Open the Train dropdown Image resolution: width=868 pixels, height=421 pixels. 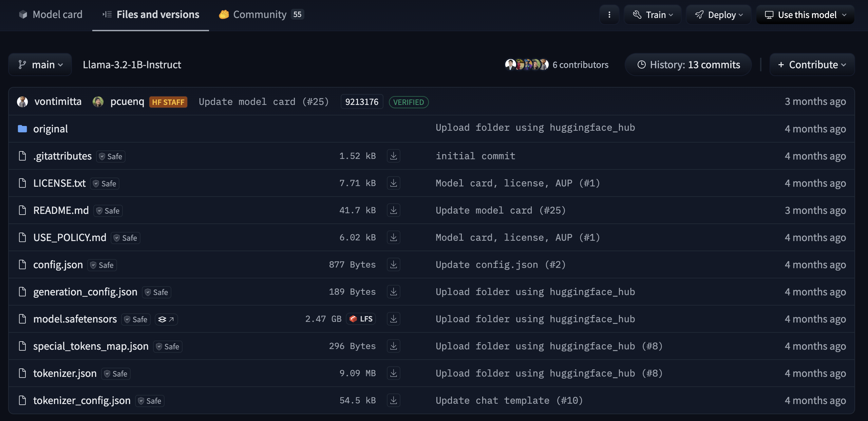[652, 15]
